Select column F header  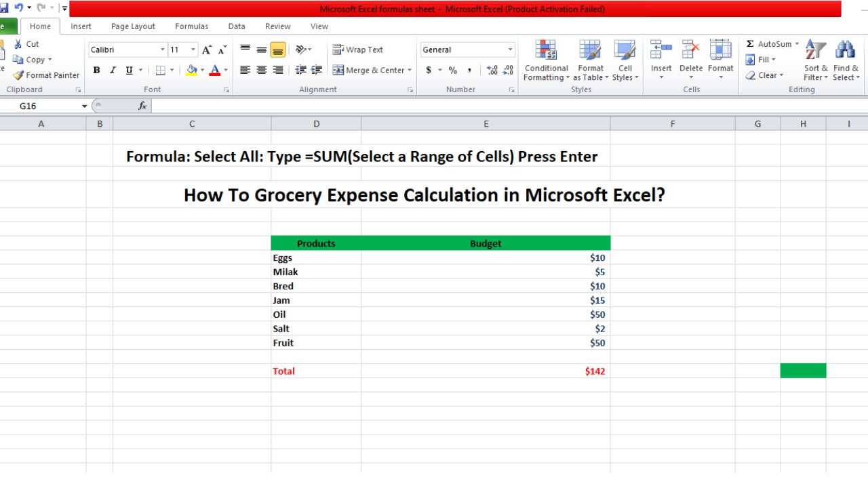(673, 123)
